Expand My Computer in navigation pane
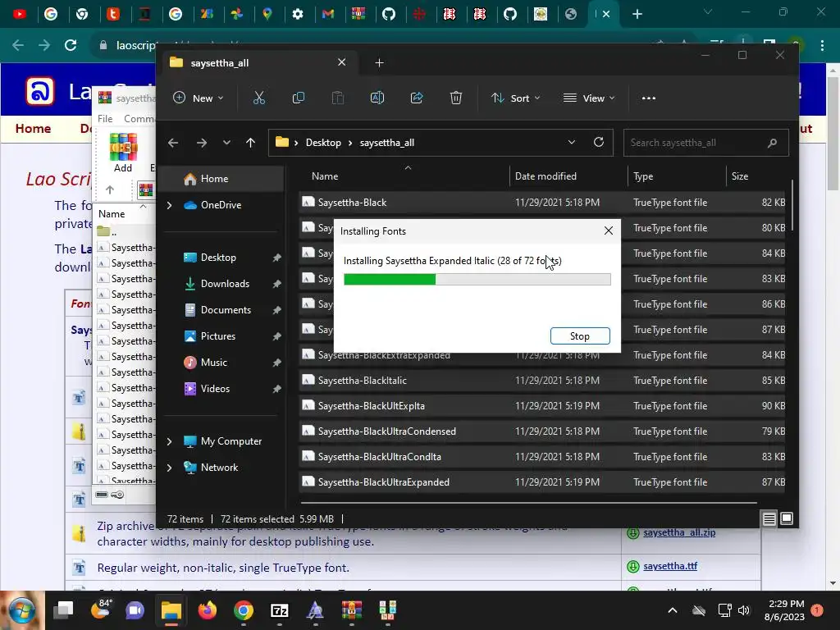Viewport: 840px width, 630px height. (169, 441)
